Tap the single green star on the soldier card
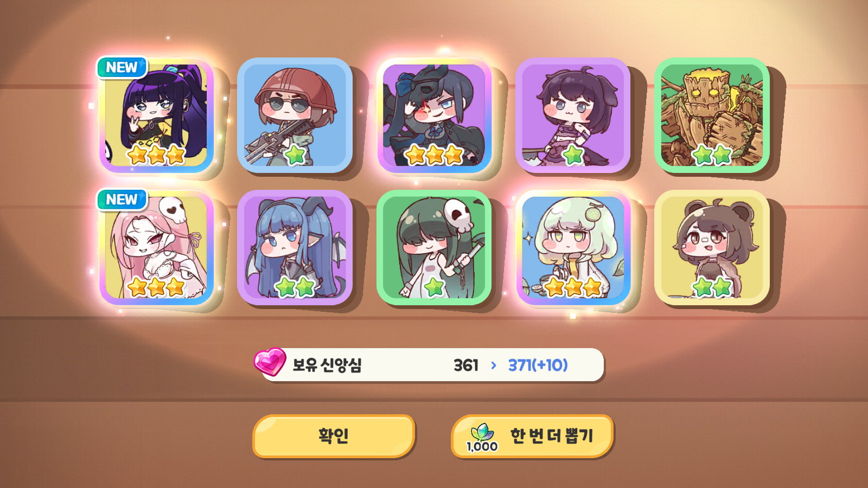Viewport: 868px width, 488px height. click(x=295, y=155)
